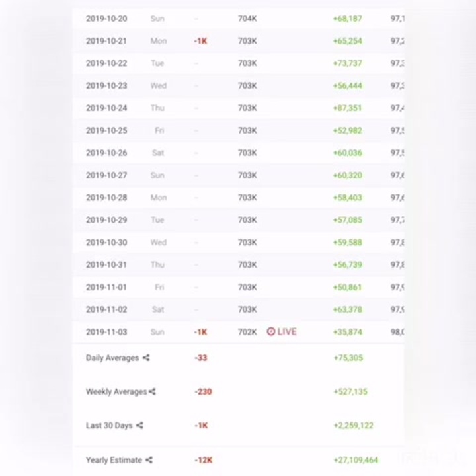476x476 pixels.
Task: Share the Last 30 Days stats via its icon
Action: [x=139, y=426]
